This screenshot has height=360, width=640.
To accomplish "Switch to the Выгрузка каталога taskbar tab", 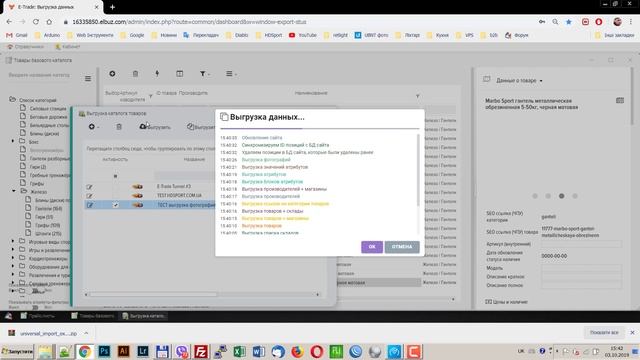I will [x=144, y=316].
